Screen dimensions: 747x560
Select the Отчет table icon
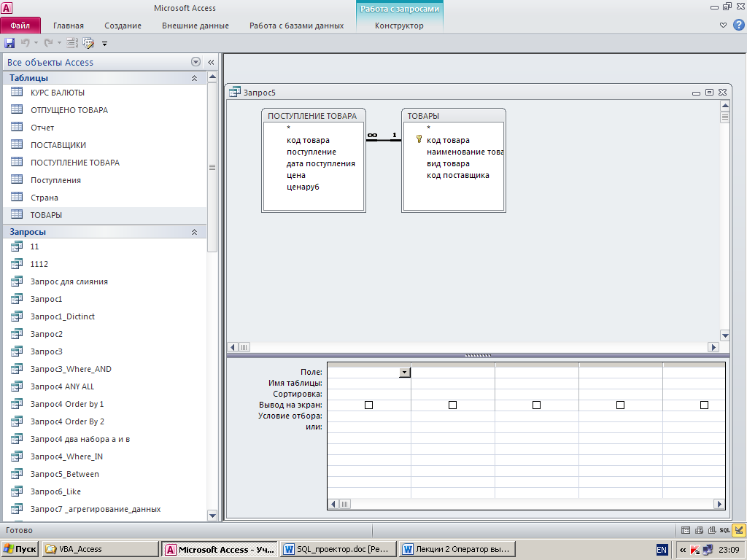pos(17,127)
